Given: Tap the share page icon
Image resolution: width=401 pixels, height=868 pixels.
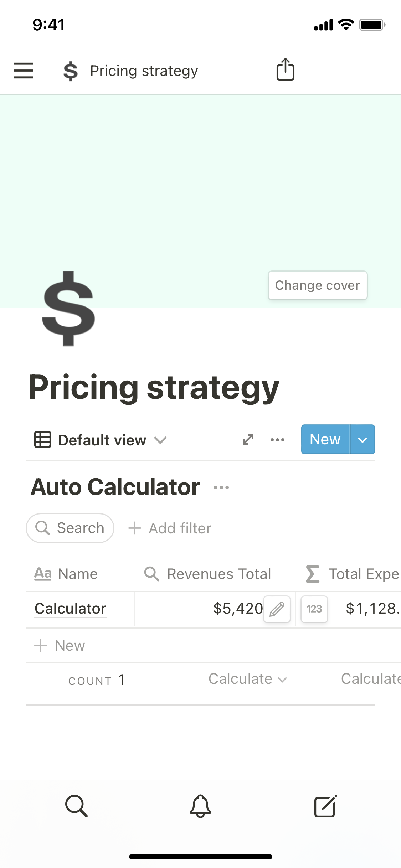Looking at the screenshot, I should (286, 69).
